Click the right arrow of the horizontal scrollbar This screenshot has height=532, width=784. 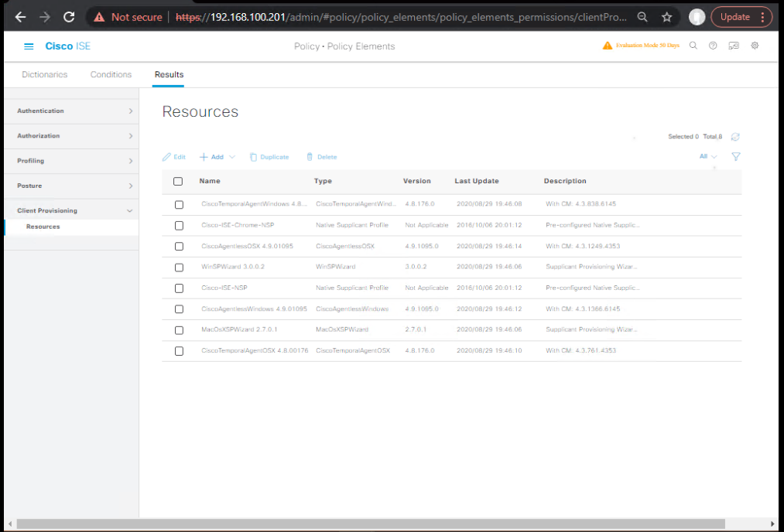tap(772, 523)
